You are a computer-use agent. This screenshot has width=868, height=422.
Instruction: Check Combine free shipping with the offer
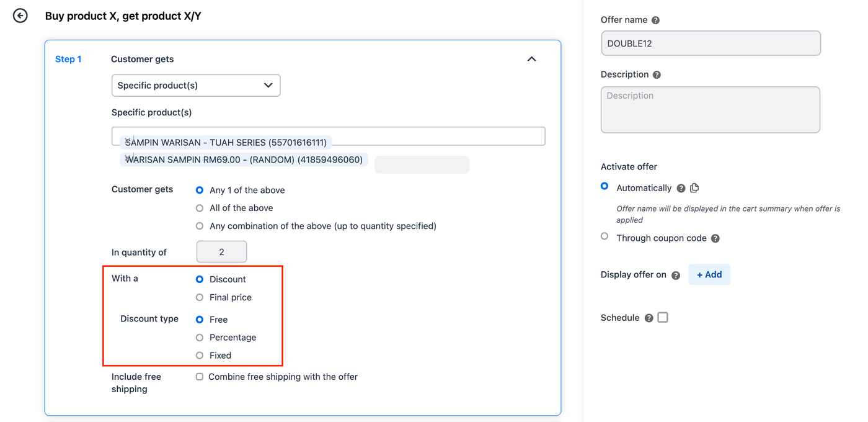(200, 377)
